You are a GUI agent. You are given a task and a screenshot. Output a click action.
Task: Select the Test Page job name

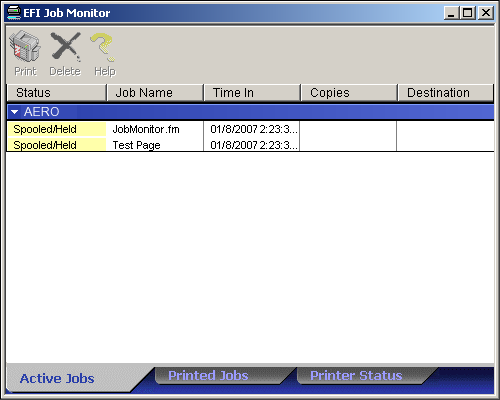coord(136,145)
